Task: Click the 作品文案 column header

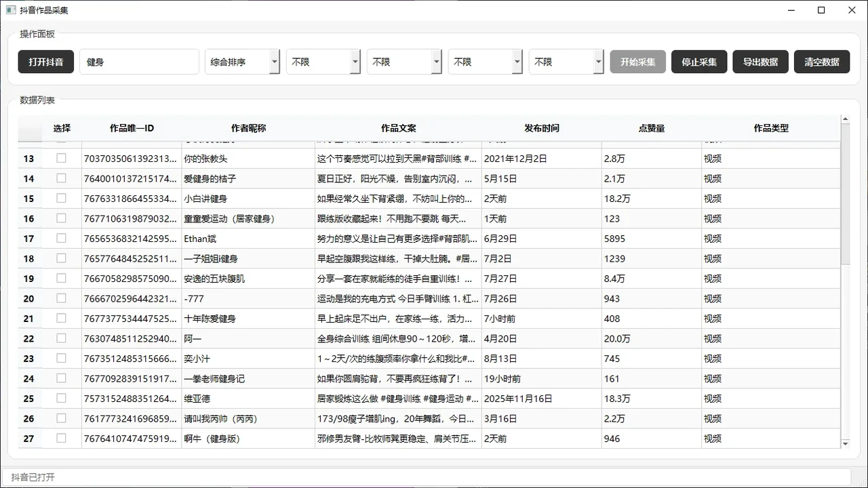Action: tap(398, 128)
